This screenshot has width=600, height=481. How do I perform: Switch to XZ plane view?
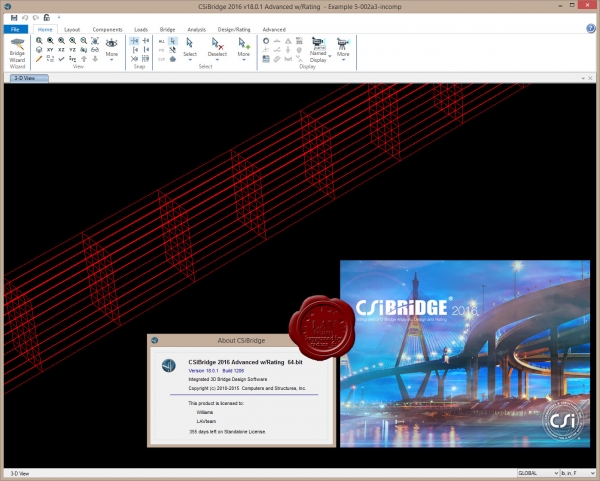coord(61,50)
